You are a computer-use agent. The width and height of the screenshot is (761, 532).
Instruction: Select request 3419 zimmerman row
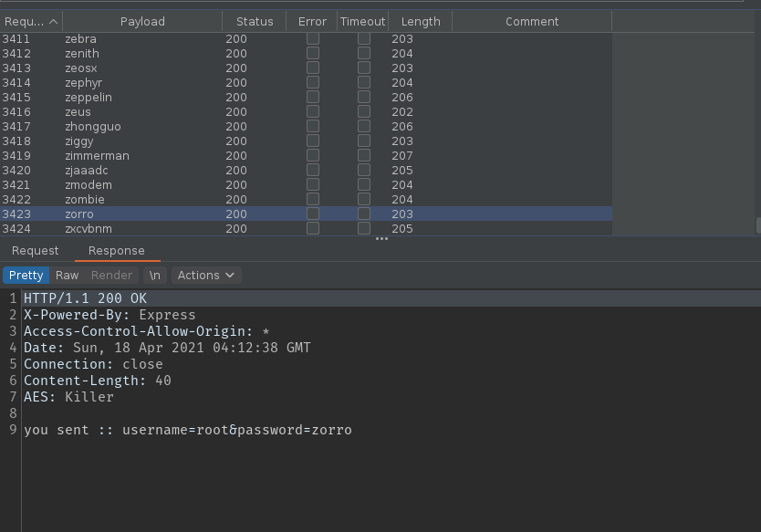click(x=97, y=156)
